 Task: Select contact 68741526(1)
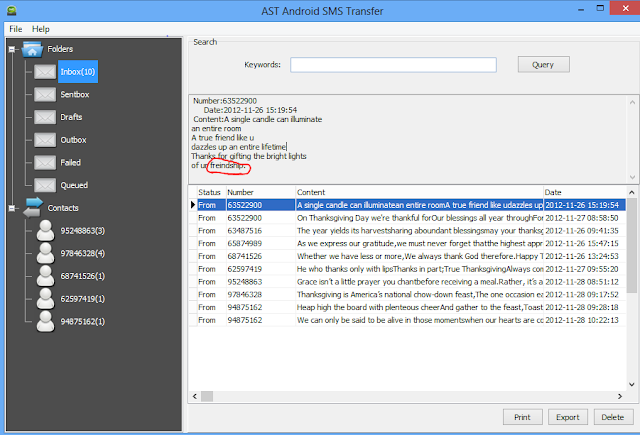(x=83, y=276)
